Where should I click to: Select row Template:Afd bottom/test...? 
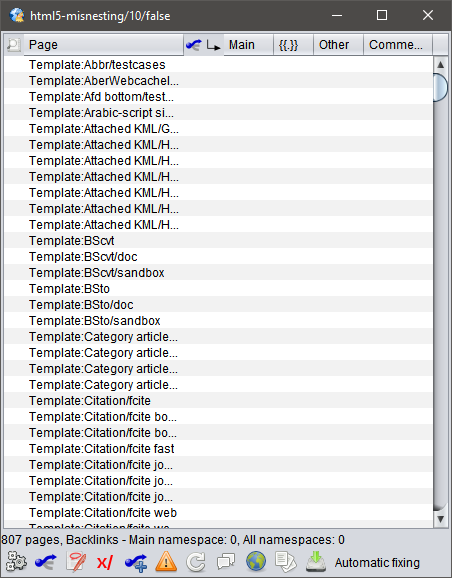[x=218, y=97]
